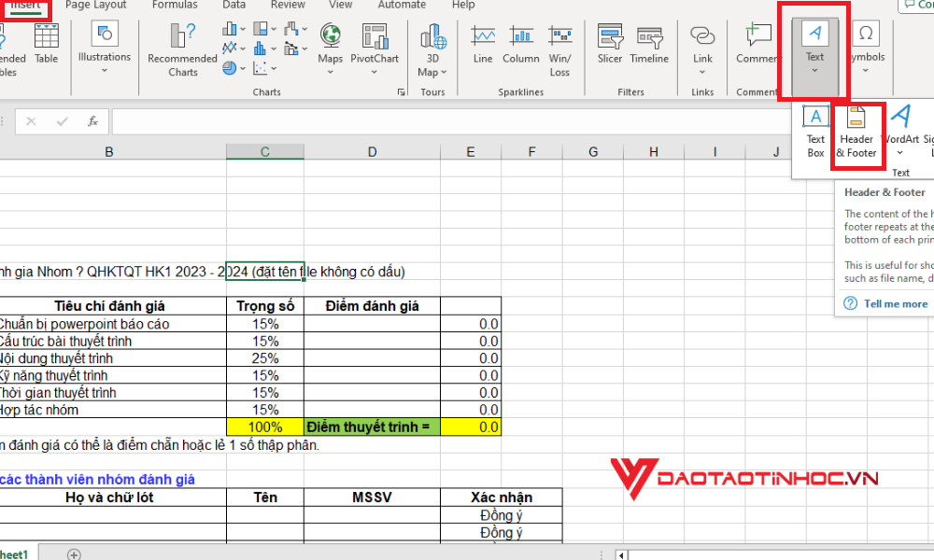Click the Link chain icon
934x560 pixels.
(x=703, y=35)
